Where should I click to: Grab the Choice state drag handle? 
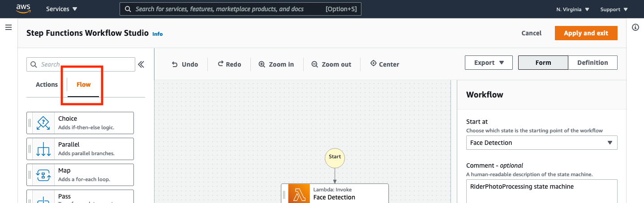(30, 123)
